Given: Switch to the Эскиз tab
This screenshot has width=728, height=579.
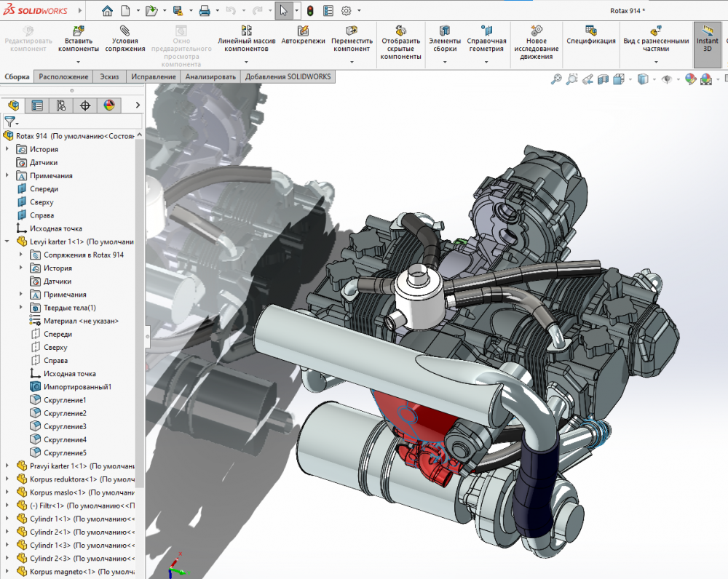Looking at the screenshot, I should point(109,76).
